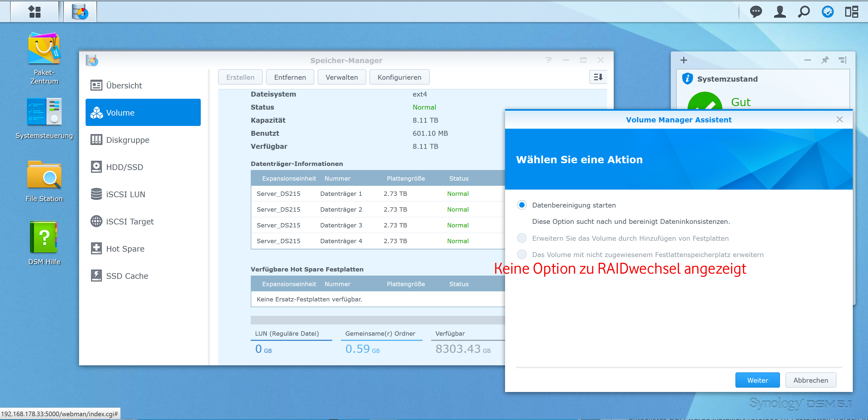
Task: Open the main menu grid icon
Action: pyautogui.click(x=35, y=12)
